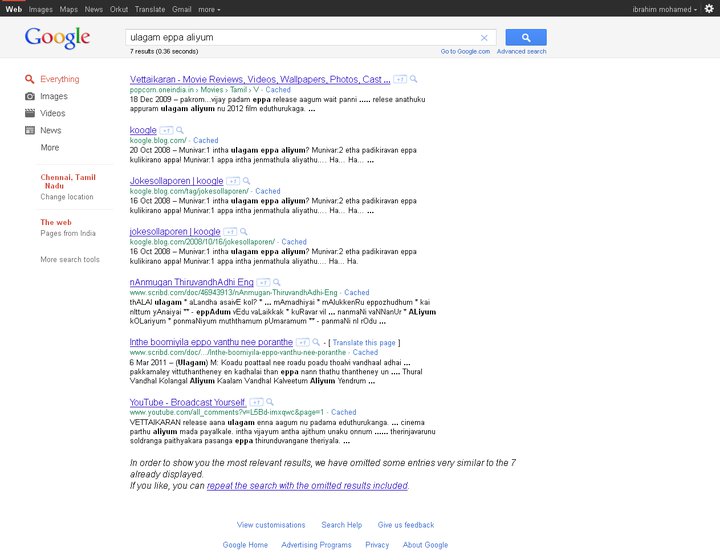
Task: Click the +1 button next to Vettaikaran result
Action: [x=400, y=79]
